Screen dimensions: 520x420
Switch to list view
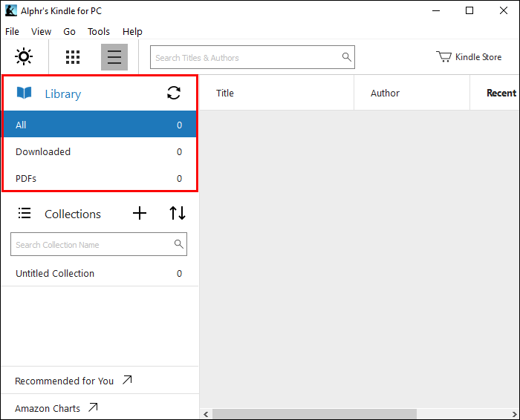[114, 57]
